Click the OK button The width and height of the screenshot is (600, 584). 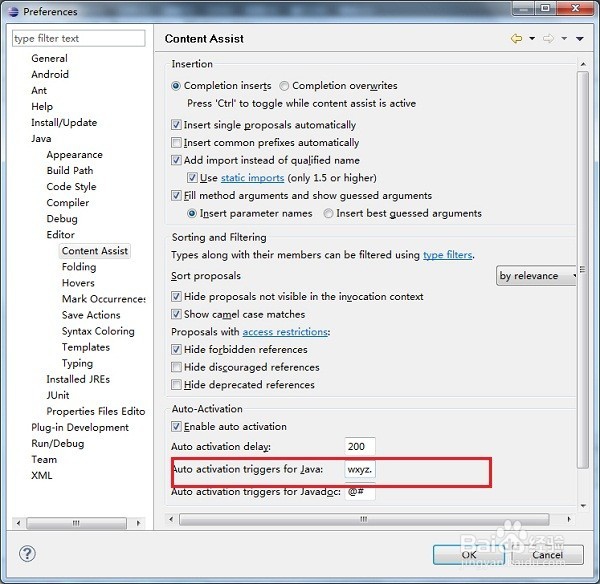(x=469, y=555)
